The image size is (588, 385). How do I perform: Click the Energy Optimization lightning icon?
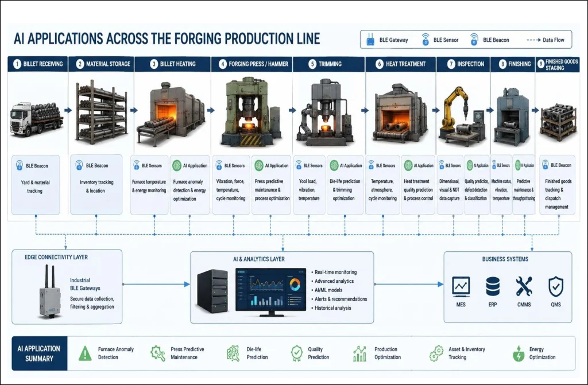coord(519,353)
